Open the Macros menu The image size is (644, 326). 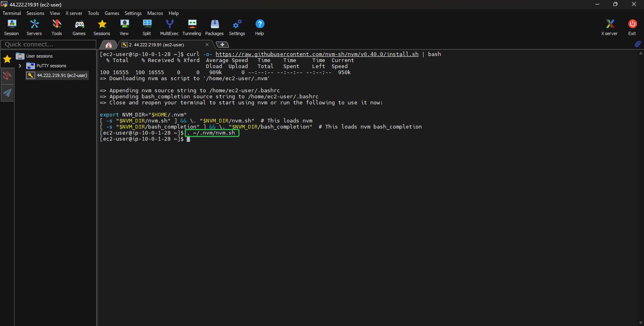click(155, 13)
